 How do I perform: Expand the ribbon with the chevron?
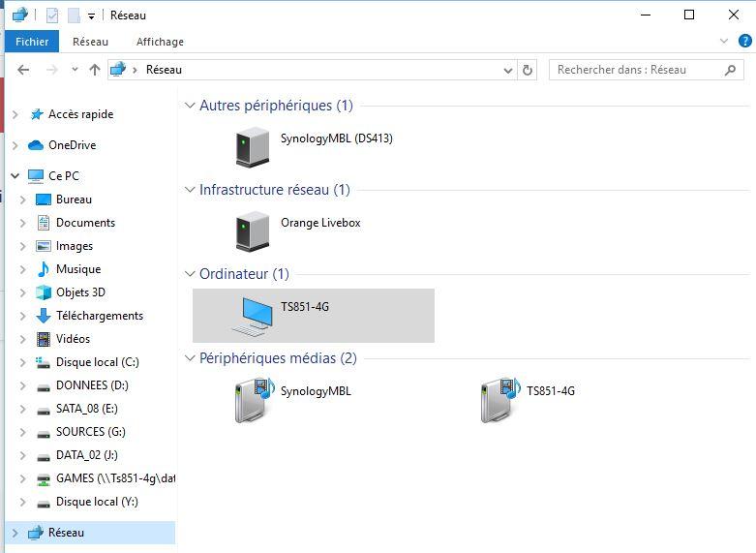pos(724,41)
